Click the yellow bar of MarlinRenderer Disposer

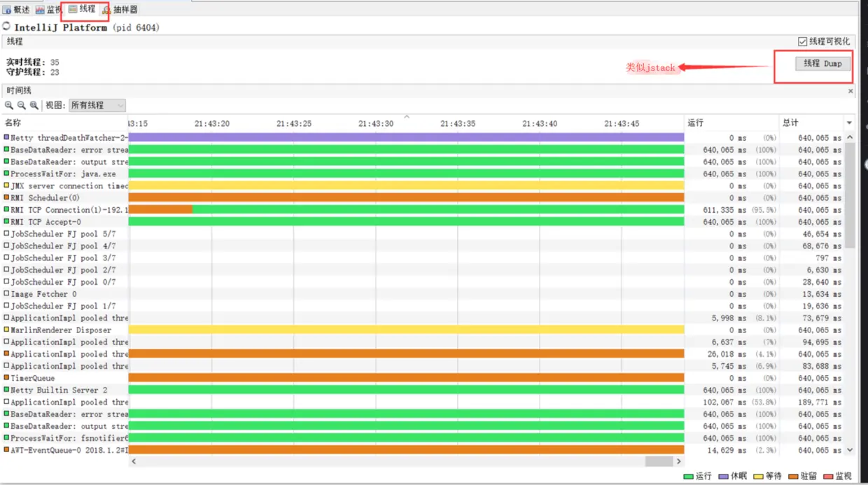coord(406,330)
